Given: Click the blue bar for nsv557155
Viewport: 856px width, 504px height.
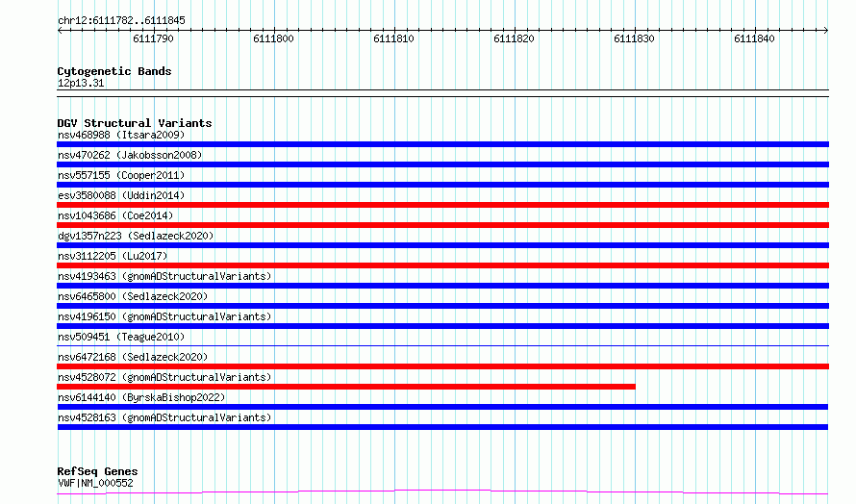Looking at the screenshot, I should (442, 185).
